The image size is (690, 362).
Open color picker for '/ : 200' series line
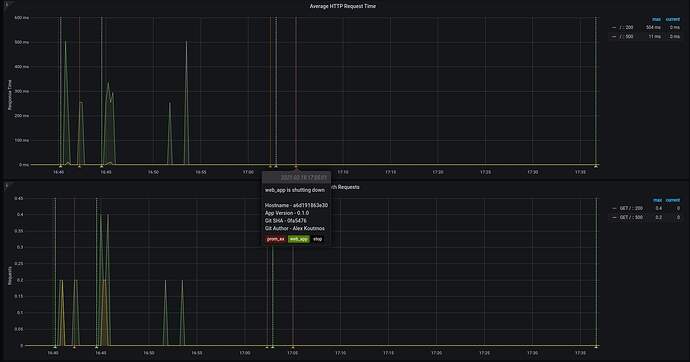pos(614,27)
